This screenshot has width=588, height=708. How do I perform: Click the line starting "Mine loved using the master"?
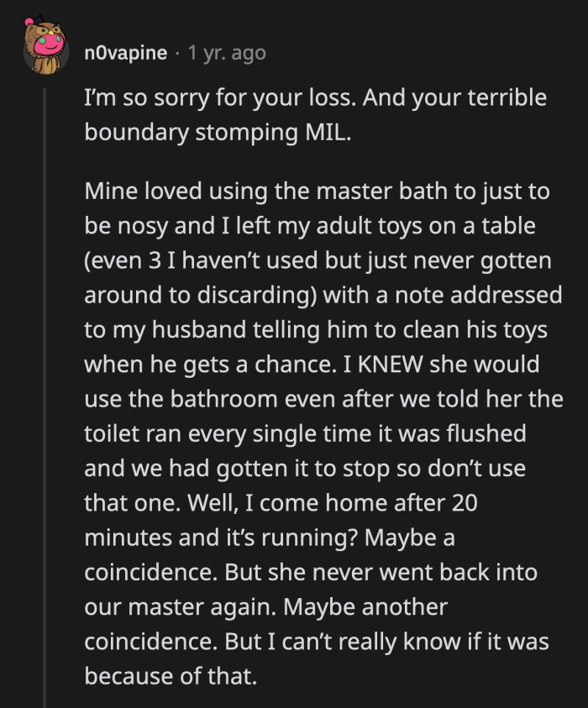tap(317, 191)
